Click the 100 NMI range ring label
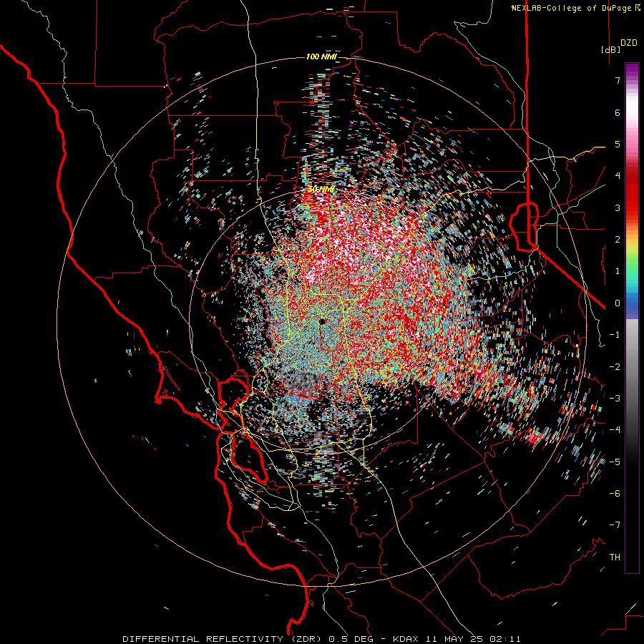 (321, 57)
